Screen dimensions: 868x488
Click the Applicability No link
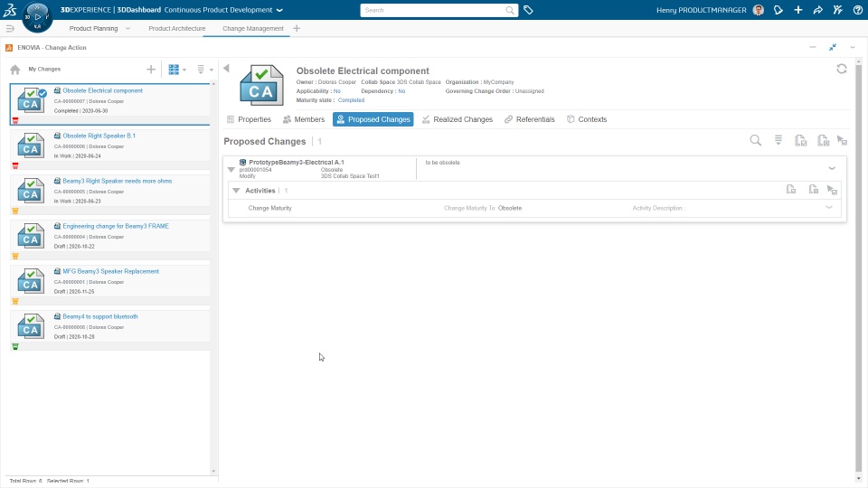tap(337, 90)
